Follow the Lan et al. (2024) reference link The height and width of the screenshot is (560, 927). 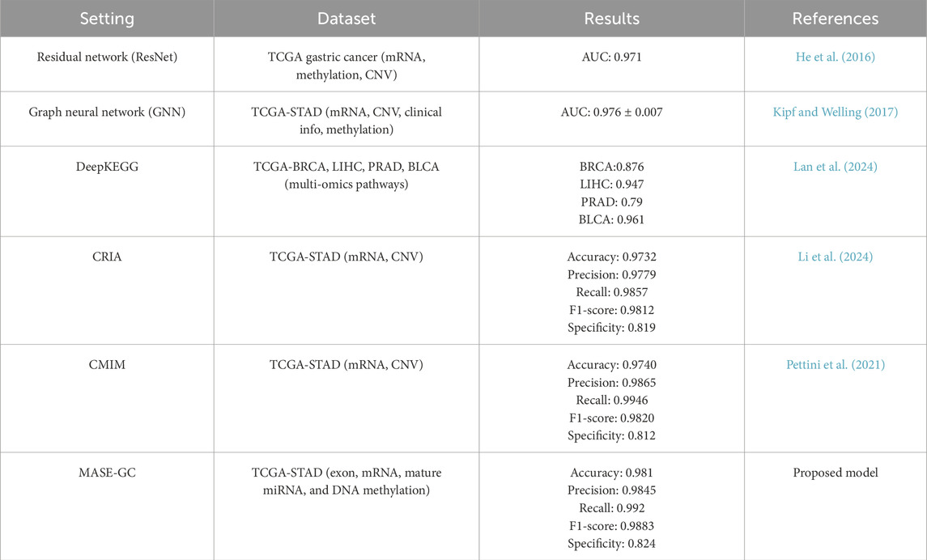[x=836, y=167]
